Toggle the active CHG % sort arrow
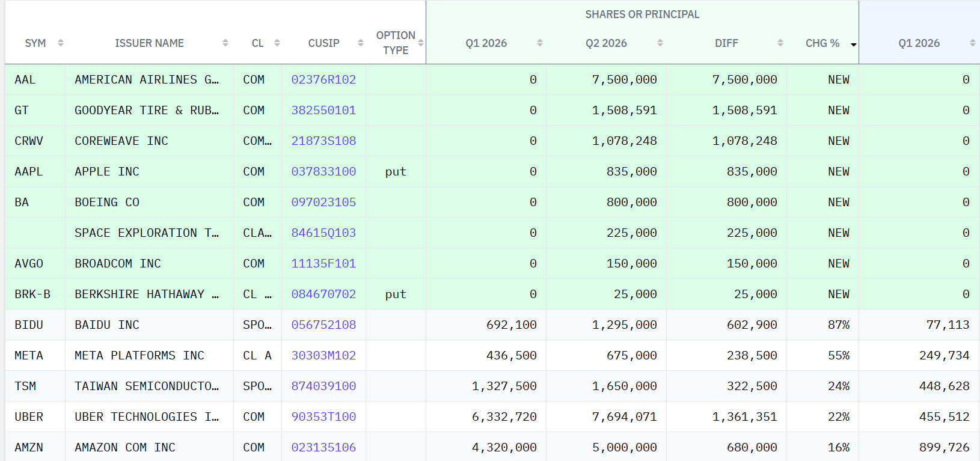This screenshot has width=980, height=461. (x=853, y=44)
